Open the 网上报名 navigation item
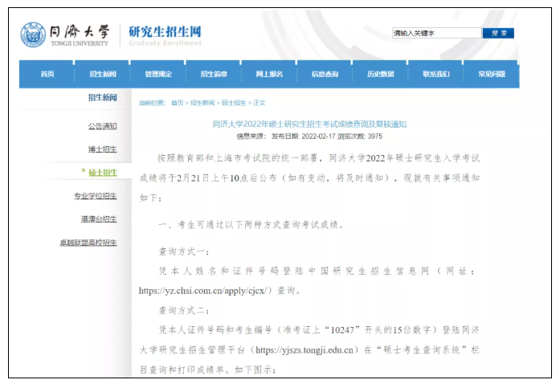 (x=269, y=74)
